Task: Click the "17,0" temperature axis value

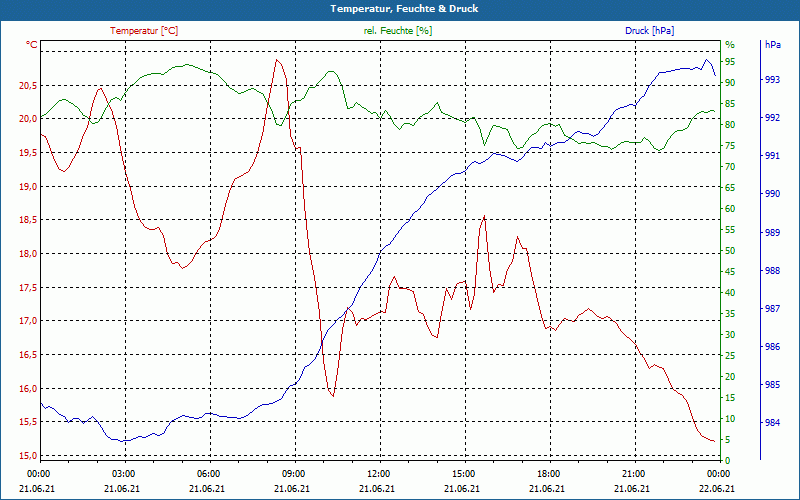Action: click(x=28, y=321)
